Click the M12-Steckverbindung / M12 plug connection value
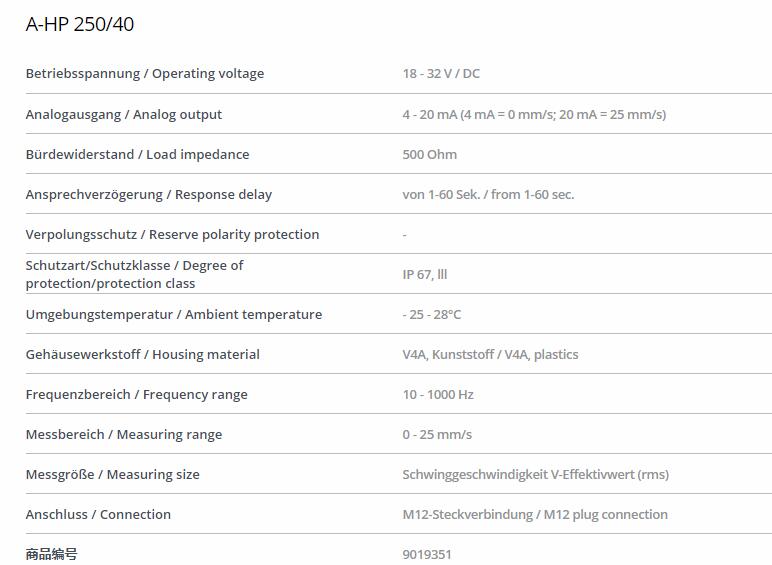Viewport: 772px width, 565px height. point(535,515)
